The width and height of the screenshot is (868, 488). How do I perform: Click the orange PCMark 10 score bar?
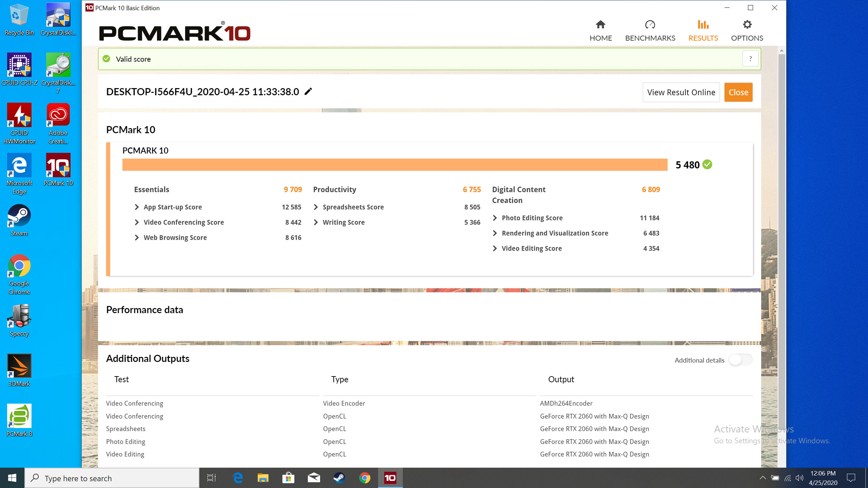(395, 165)
